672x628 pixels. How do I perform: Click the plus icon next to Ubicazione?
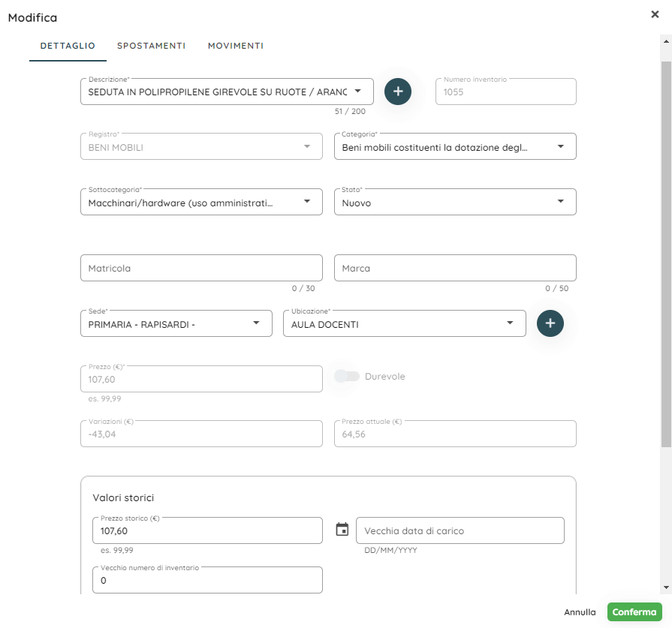(550, 323)
